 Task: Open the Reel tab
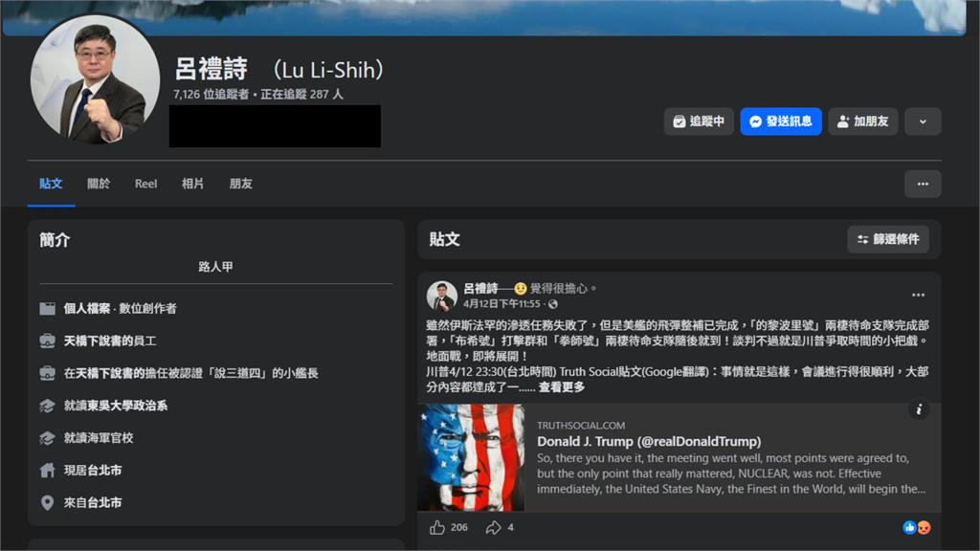pos(145,184)
